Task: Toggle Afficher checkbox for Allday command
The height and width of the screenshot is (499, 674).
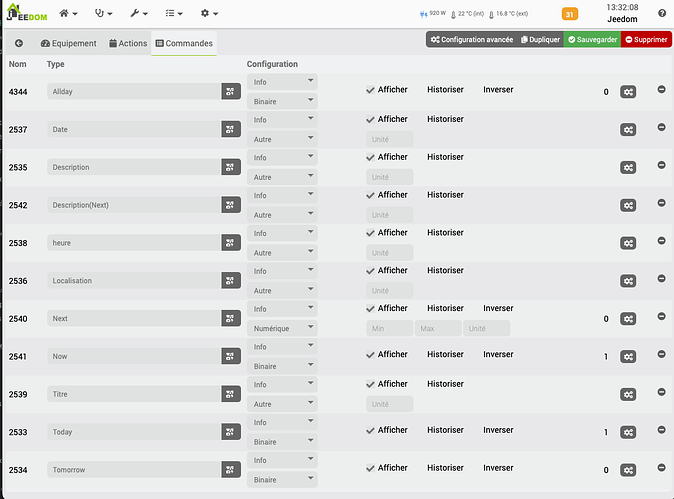Action: coord(370,90)
